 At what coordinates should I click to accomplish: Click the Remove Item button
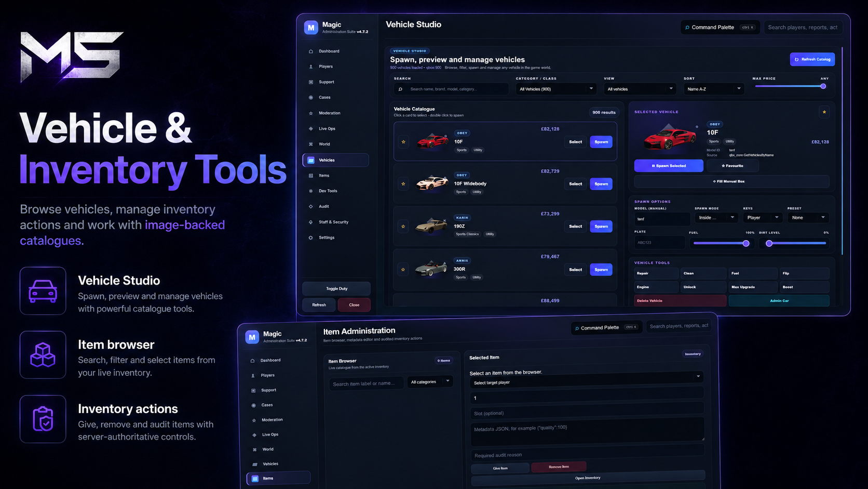[x=559, y=467]
